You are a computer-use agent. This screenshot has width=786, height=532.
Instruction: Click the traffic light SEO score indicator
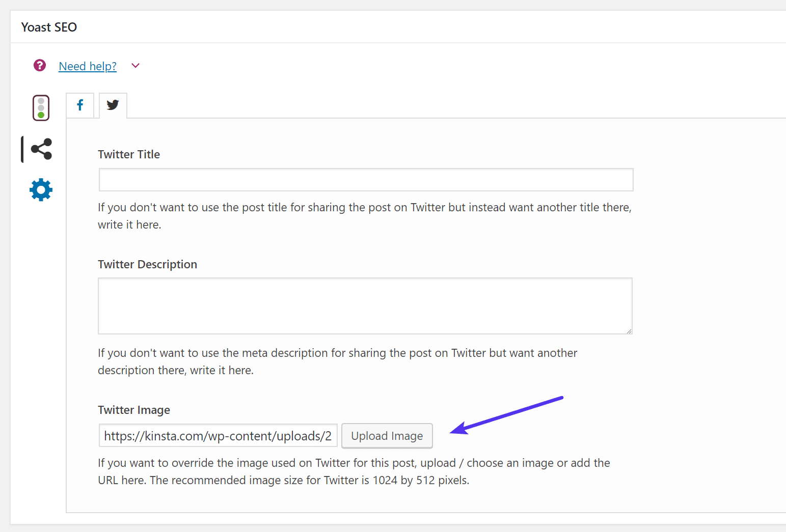click(41, 107)
